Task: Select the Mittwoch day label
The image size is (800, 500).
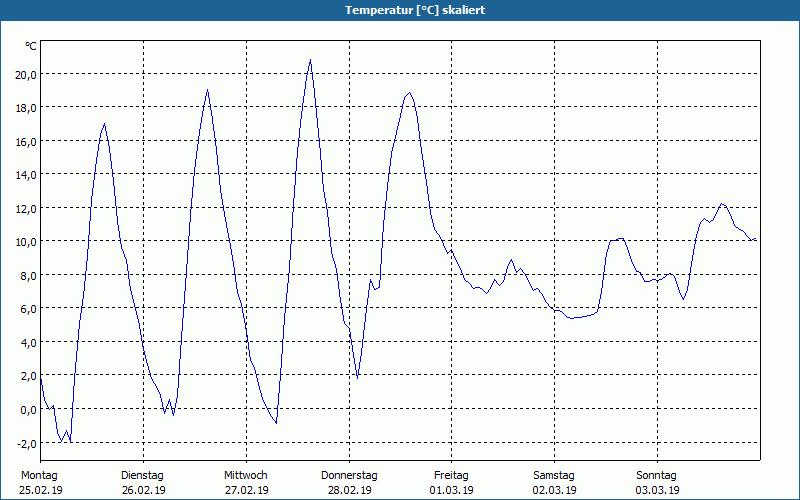Action: (245, 476)
